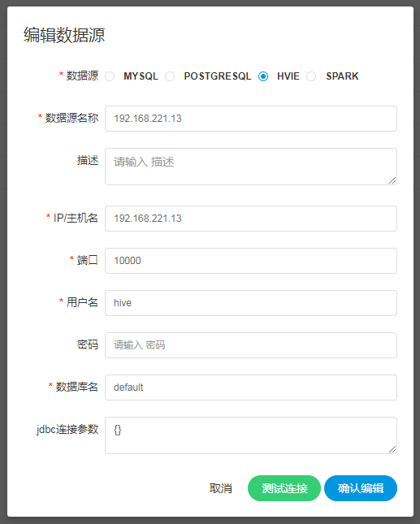Focus the 描述 description text area
This screenshot has width=420, height=524.
pos(250,167)
